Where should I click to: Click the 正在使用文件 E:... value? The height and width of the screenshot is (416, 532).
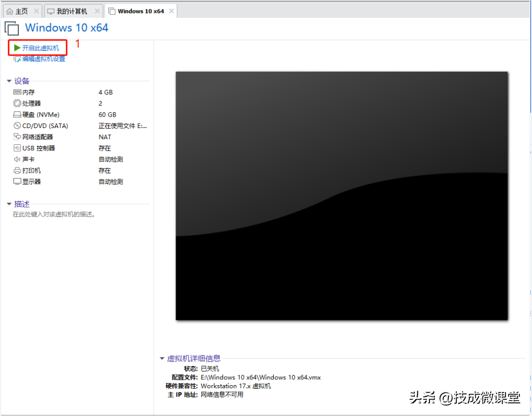coord(122,126)
